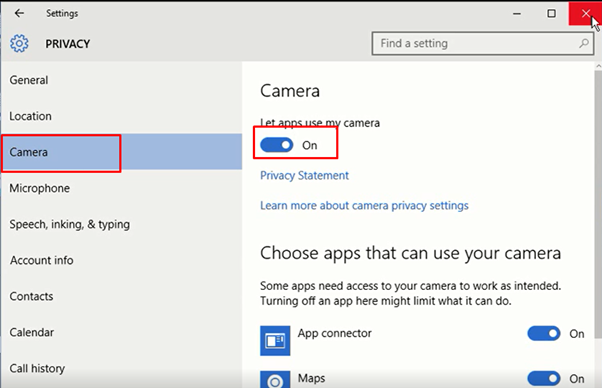This screenshot has height=388, width=602.
Task: Click the Choose apps that can use your camera heading
Action: (x=410, y=253)
